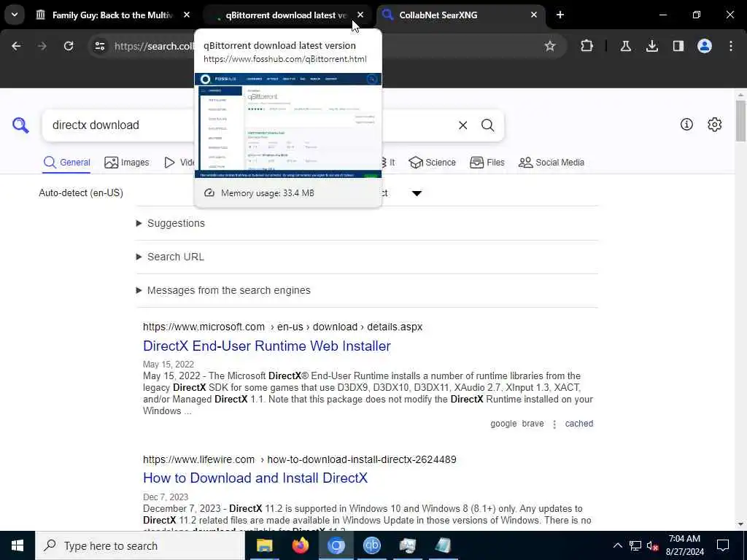Select the Files search category
This screenshot has height=560, width=747.
(487, 163)
